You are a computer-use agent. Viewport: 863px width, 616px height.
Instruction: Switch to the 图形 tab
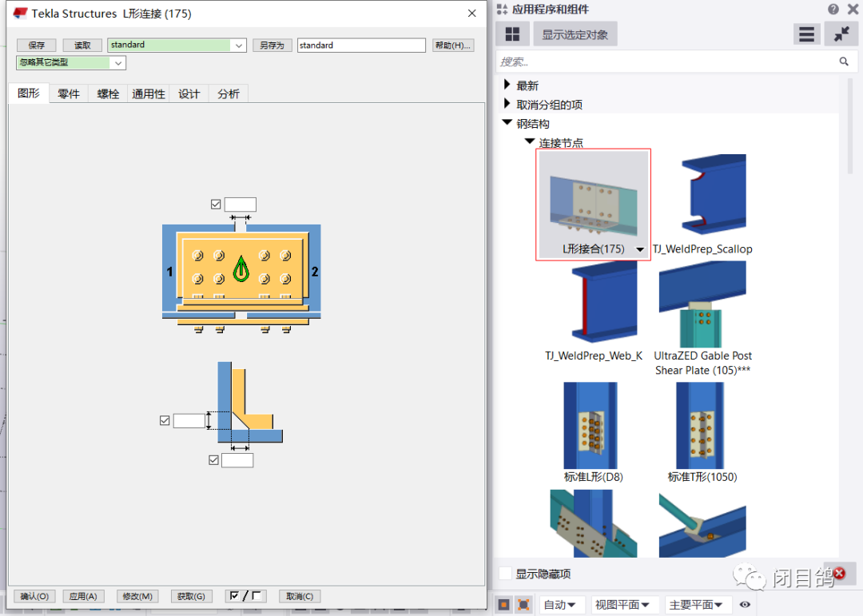(29, 93)
